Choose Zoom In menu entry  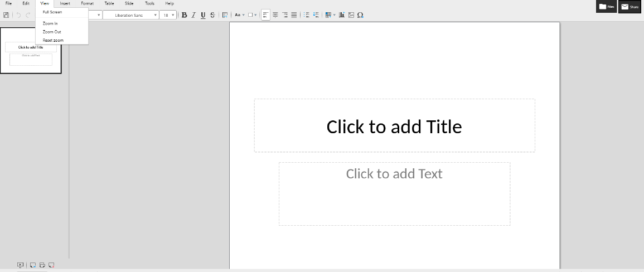50,23
